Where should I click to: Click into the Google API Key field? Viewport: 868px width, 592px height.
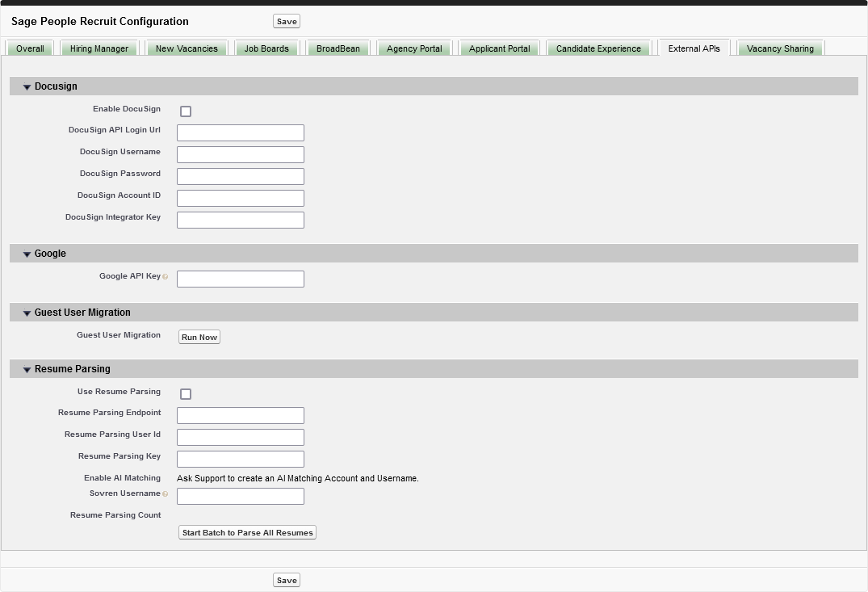click(241, 279)
